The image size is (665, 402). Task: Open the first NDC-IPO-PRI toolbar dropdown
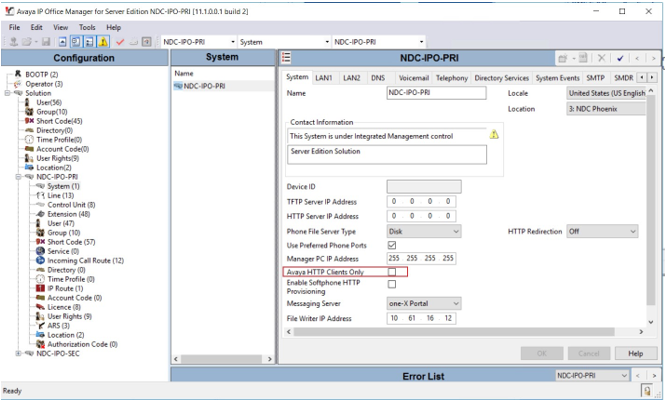(x=232, y=42)
